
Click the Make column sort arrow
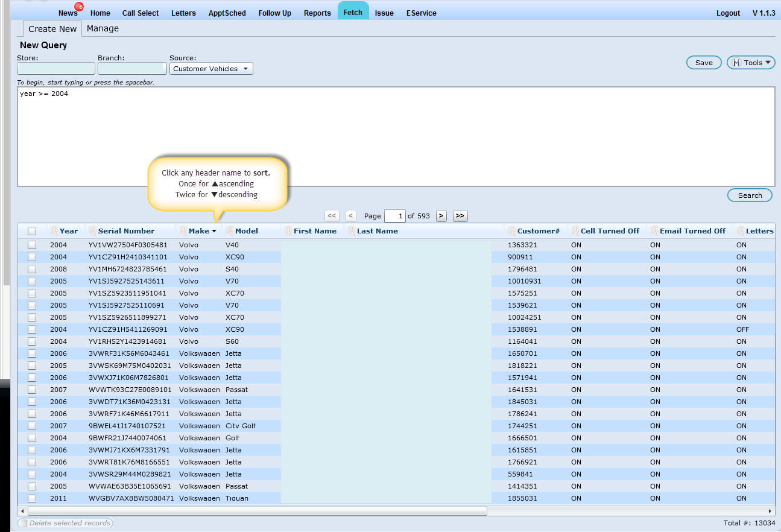[214, 232]
